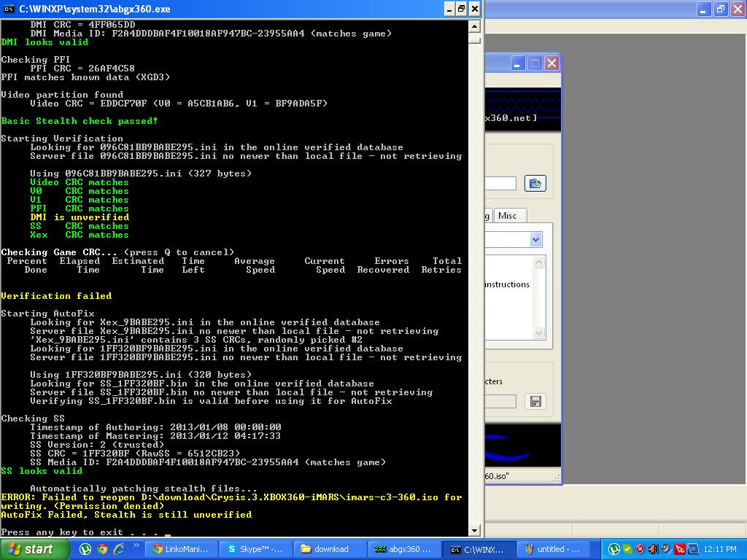
Task: Click the 'PFI CRC = 26AF4C58' line
Action: (82, 68)
